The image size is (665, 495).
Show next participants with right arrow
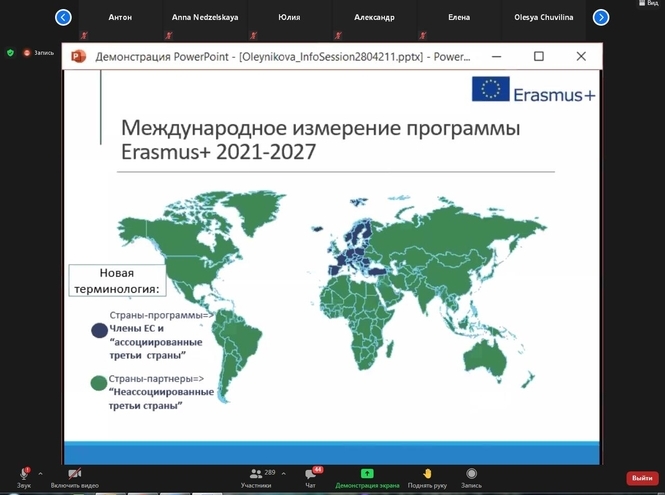(x=601, y=17)
